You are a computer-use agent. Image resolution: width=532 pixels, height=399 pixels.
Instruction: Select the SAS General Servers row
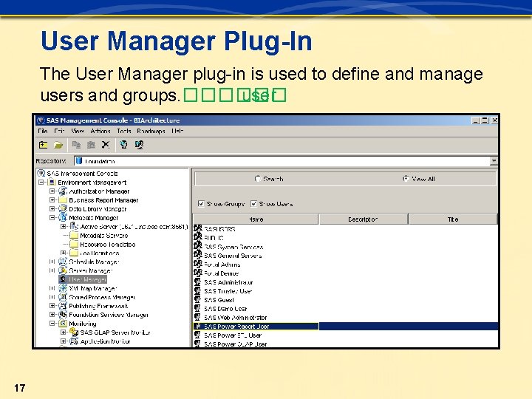click(x=345, y=256)
